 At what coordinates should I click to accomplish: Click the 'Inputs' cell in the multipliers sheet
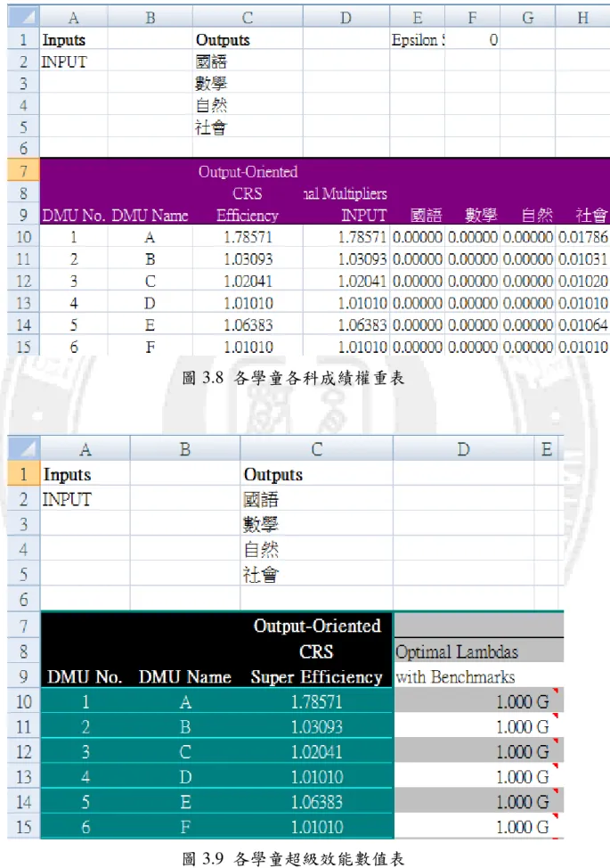tap(74, 40)
